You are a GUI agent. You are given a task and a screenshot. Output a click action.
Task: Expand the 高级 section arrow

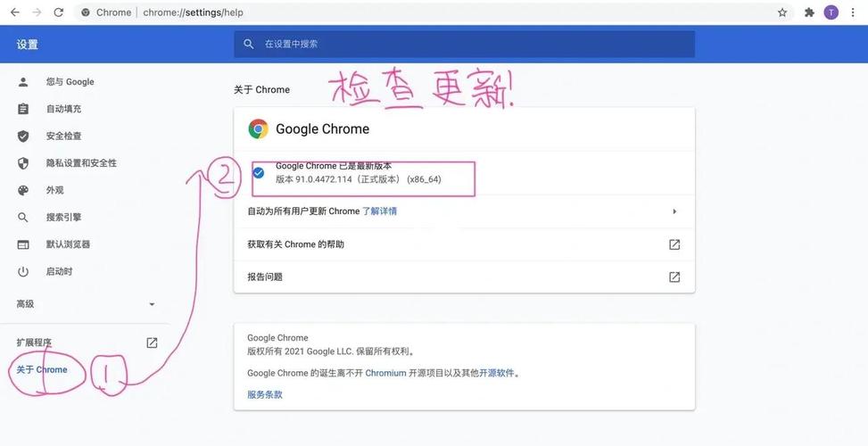(152, 304)
